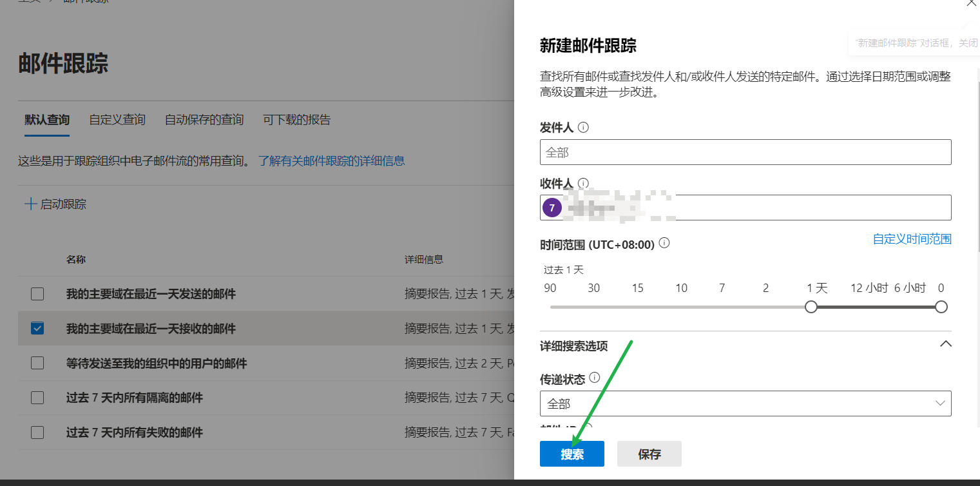
Task: Click the time range slider handle at 1 天
Action: click(811, 307)
